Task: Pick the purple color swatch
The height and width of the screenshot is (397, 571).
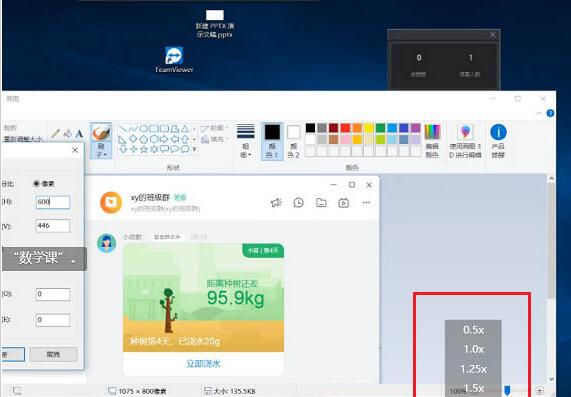Action: [415, 128]
